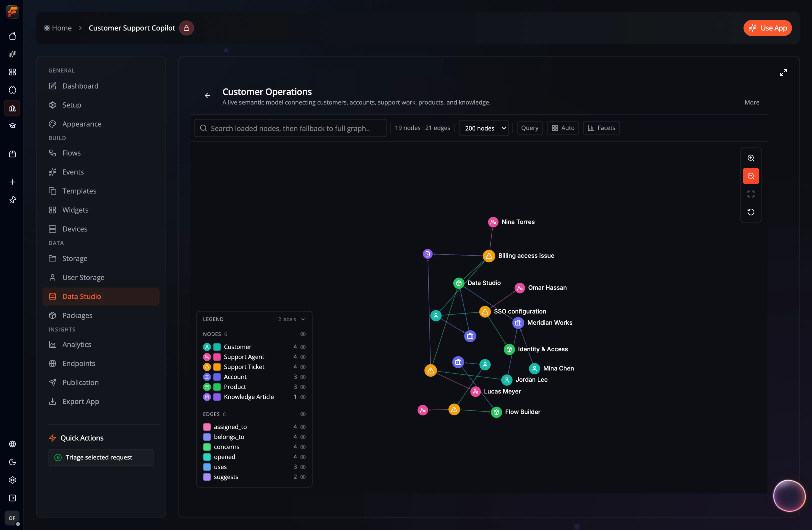Fit graph to view icon

[750, 194]
